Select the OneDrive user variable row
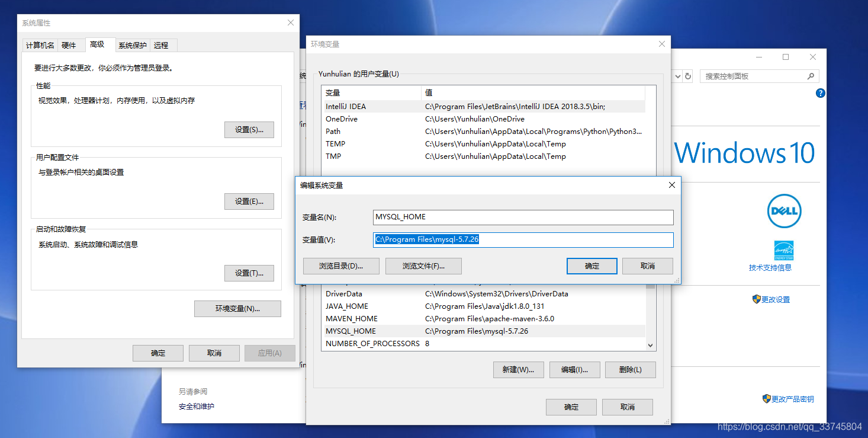Viewport: 868px width, 438px height. pos(484,119)
